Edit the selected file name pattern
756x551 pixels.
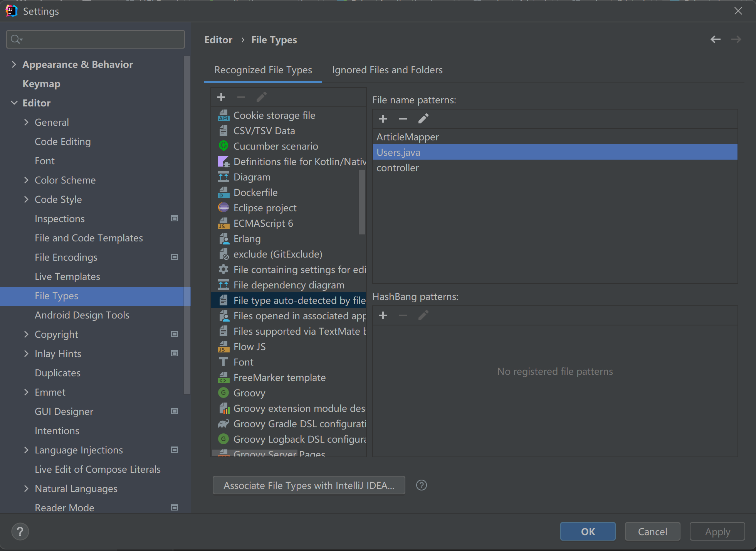click(x=423, y=119)
